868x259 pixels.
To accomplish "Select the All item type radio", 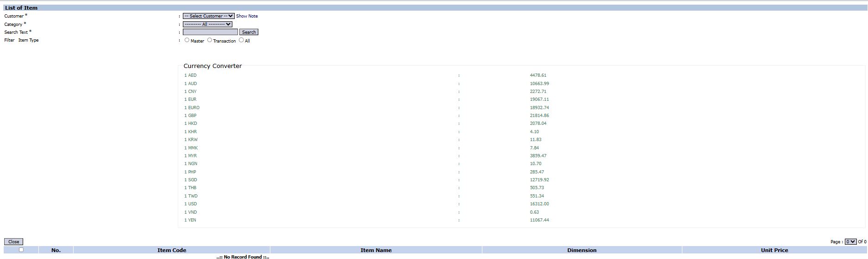I will 241,40.
